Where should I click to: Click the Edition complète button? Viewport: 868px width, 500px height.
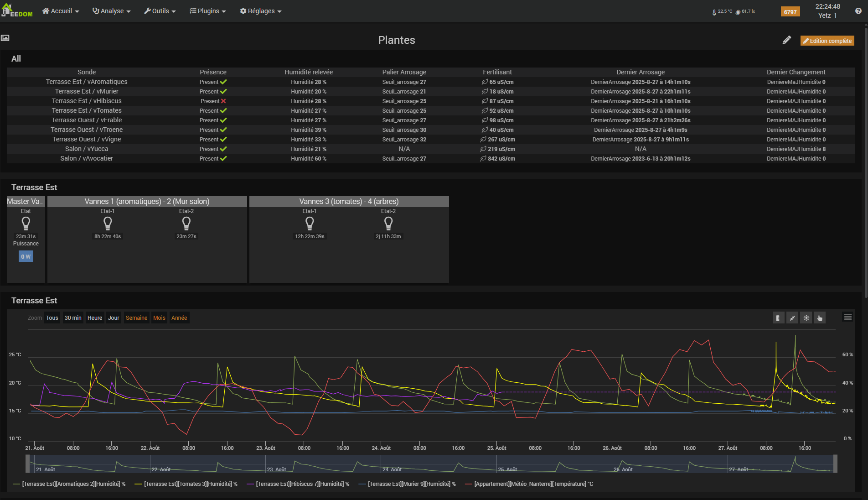pyautogui.click(x=827, y=41)
